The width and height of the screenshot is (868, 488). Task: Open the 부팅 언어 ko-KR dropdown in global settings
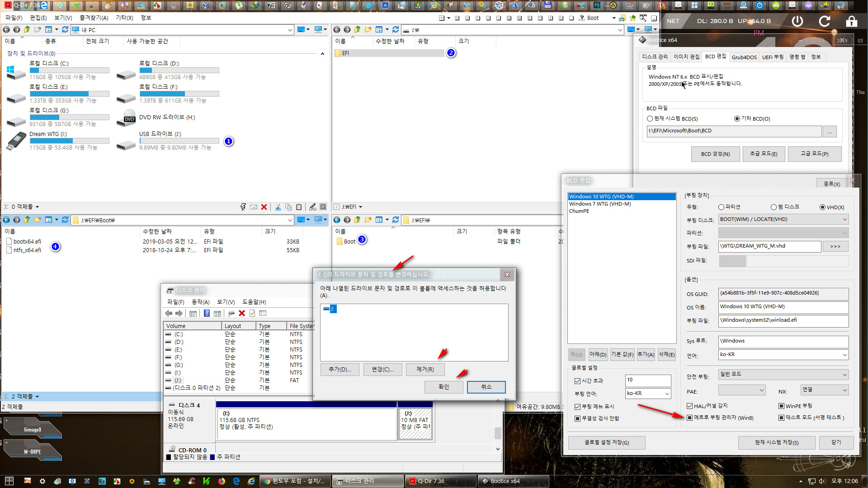(x=648, y=394)
